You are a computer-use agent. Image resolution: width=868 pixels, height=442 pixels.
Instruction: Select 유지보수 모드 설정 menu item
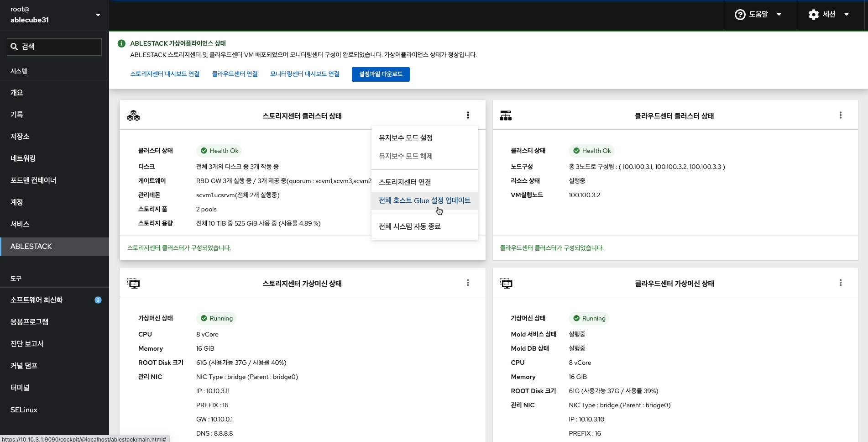coord(406,138)
